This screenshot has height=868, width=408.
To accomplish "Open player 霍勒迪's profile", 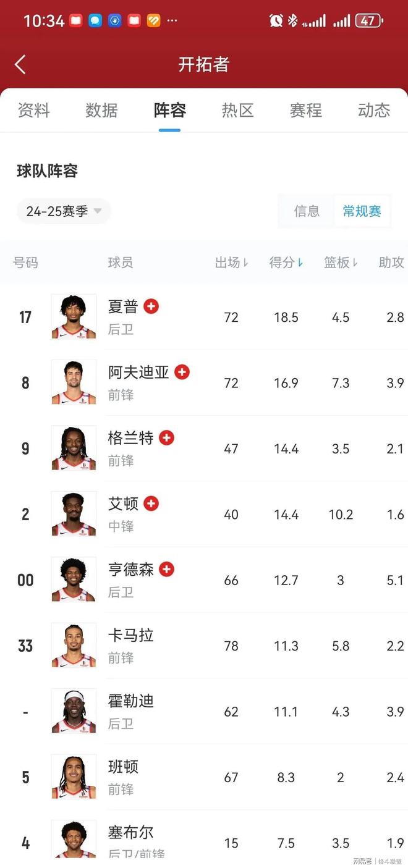I will tap(130, 701).
